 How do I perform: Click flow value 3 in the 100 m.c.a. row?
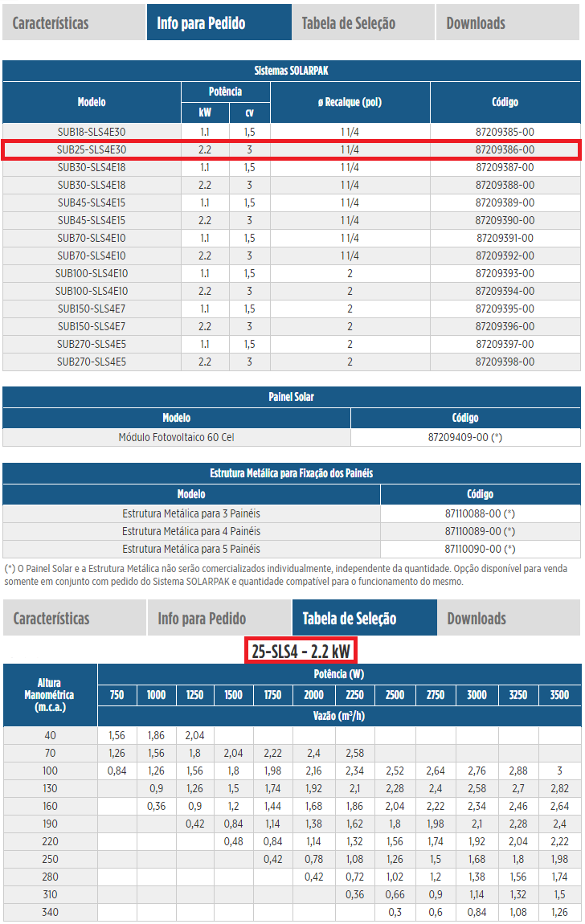coord(559,771)
